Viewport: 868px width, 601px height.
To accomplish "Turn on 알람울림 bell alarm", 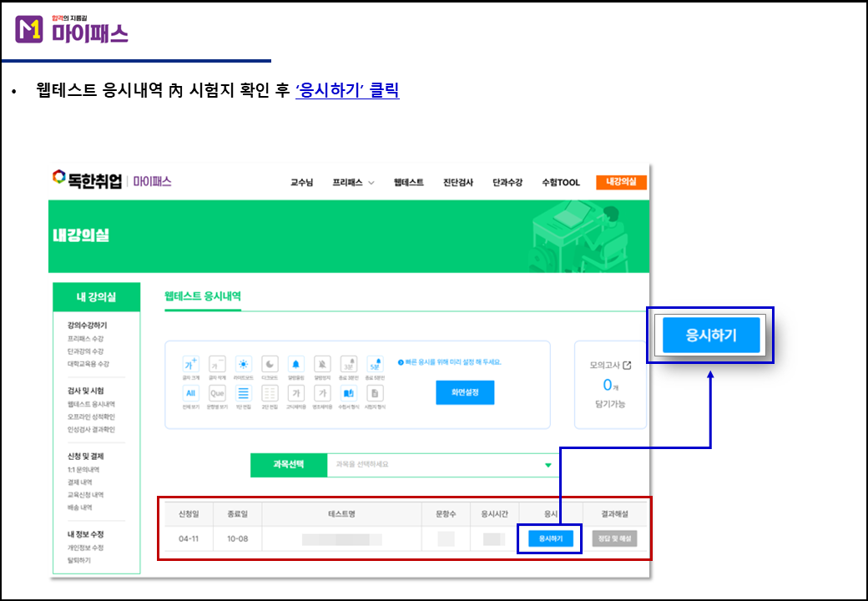I will [x=295, y=364].
